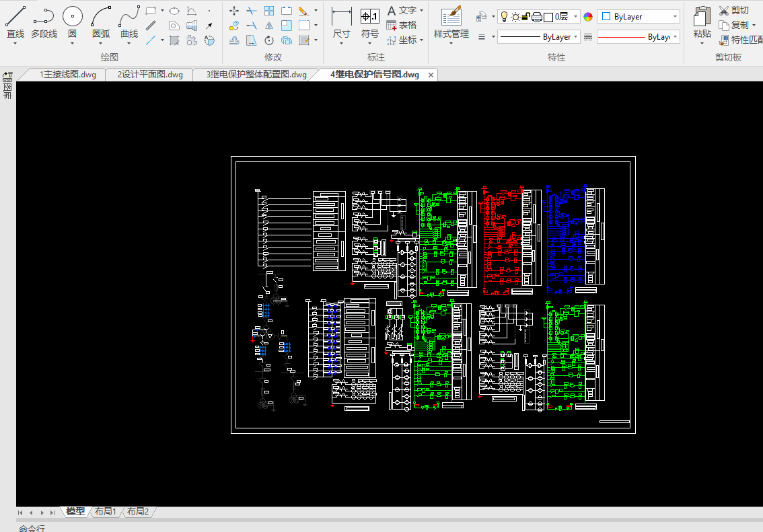Switch to 3继电保护整体配置图.dwg tab
This screenshot has width=763, height=532.
[256, 75]
